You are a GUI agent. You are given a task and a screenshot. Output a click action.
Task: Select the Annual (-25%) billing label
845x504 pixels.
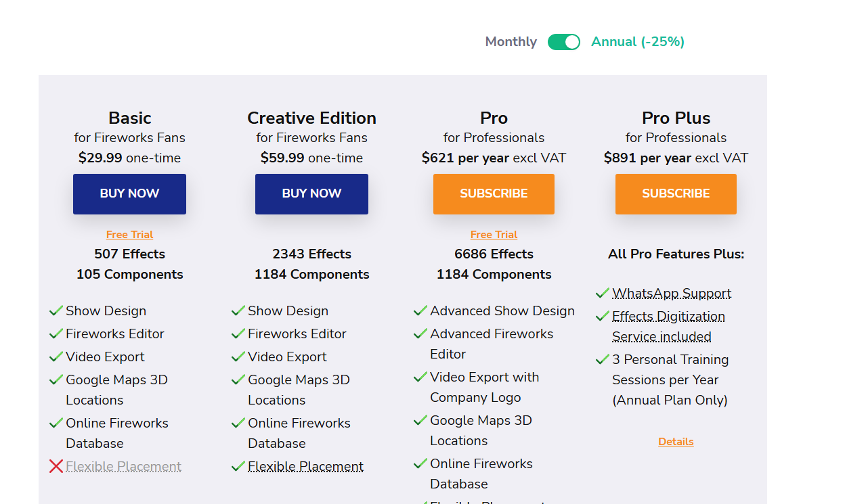tap(638, 42)
